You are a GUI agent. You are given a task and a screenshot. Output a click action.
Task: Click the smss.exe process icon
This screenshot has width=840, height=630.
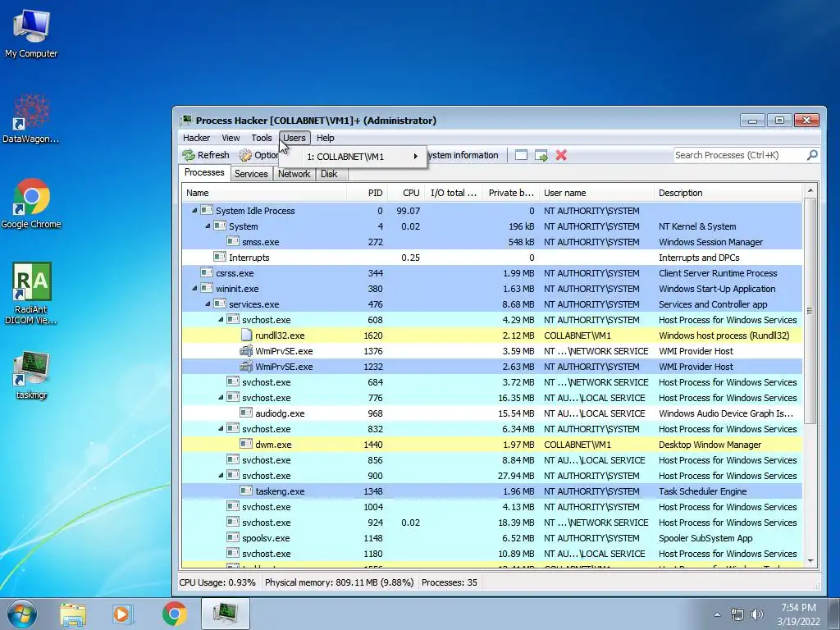(233, 242)
